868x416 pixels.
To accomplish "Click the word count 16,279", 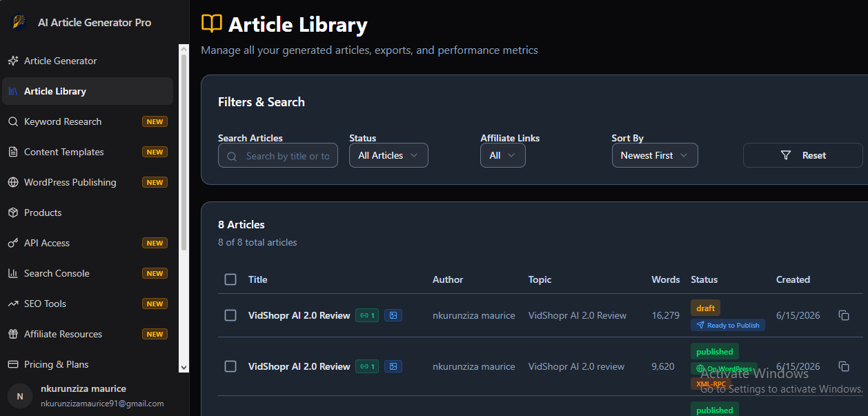I will pyautogui.click(x=666, y=315).
